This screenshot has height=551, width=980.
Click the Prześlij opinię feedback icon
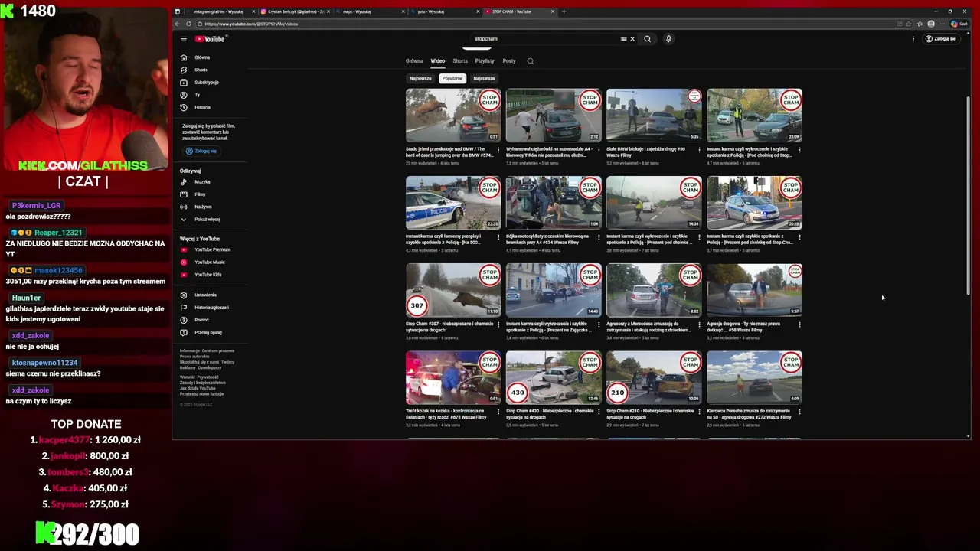(x=184, y=332)
